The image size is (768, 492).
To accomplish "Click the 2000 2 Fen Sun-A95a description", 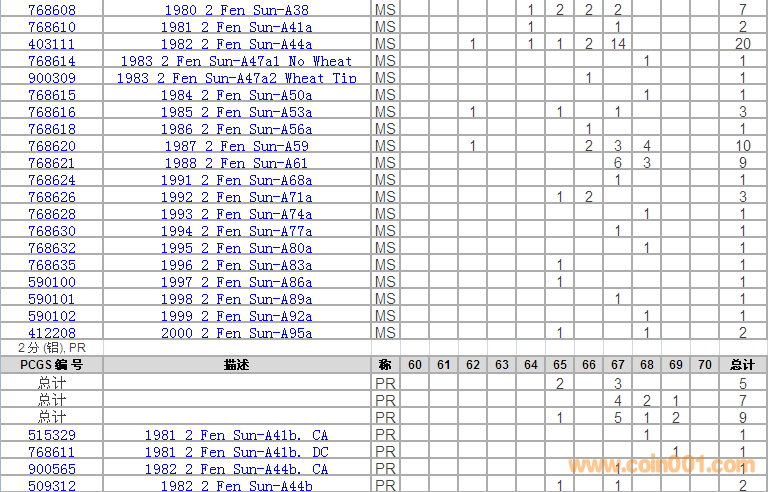I will pyautogui.click(x=236, y=333).
